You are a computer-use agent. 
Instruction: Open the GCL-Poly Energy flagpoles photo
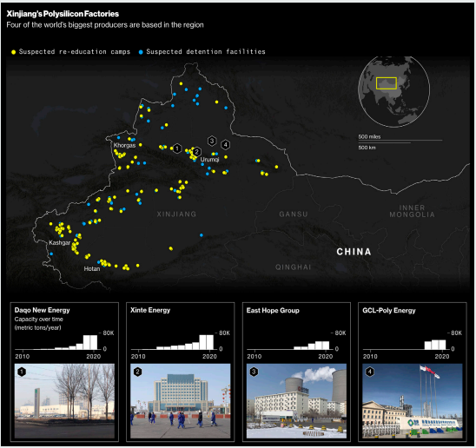click(x=413, y=401)
